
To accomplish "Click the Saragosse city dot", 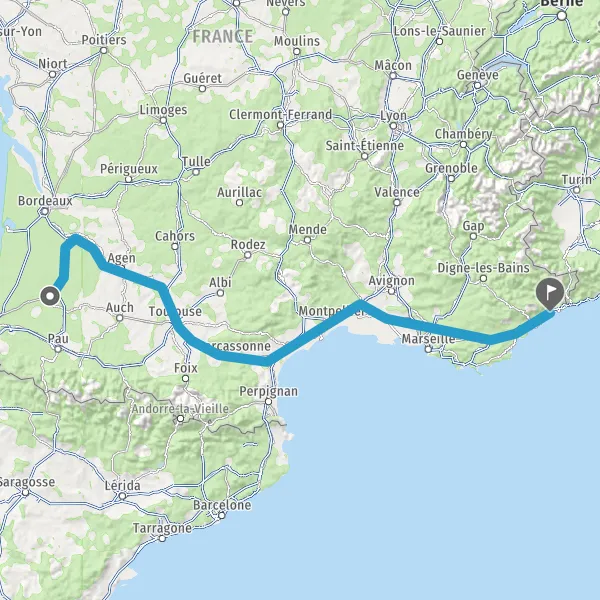I will 25,492.
